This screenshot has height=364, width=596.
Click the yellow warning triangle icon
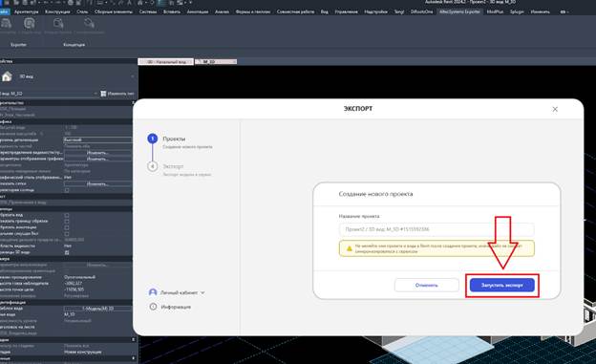coord(349,248)
